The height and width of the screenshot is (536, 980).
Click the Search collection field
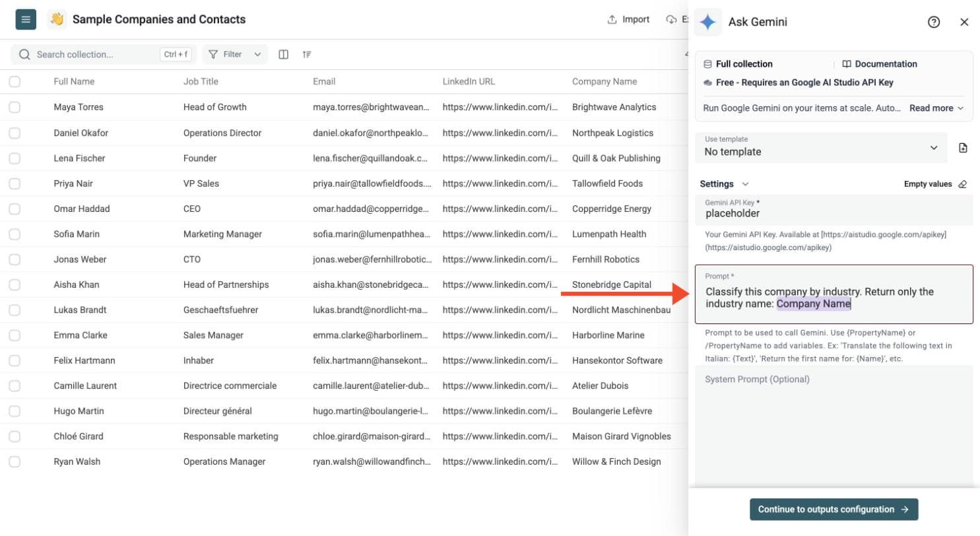coord(104,55)
